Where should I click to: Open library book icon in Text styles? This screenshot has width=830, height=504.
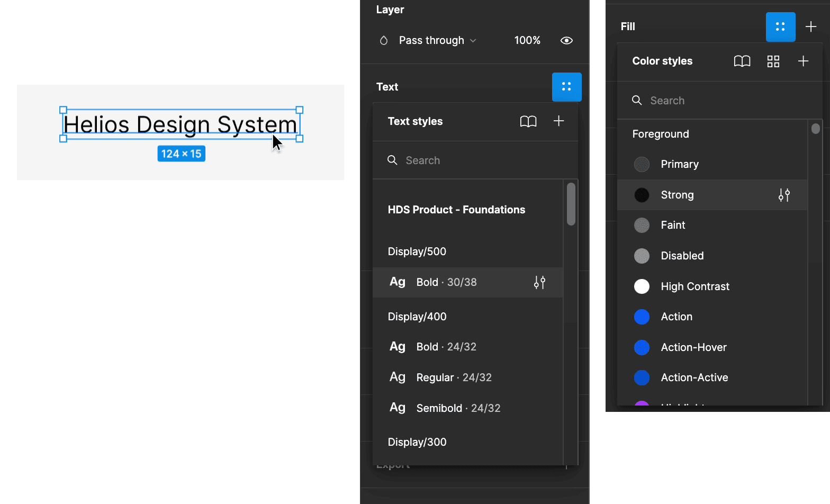click(x=528, y=121)
